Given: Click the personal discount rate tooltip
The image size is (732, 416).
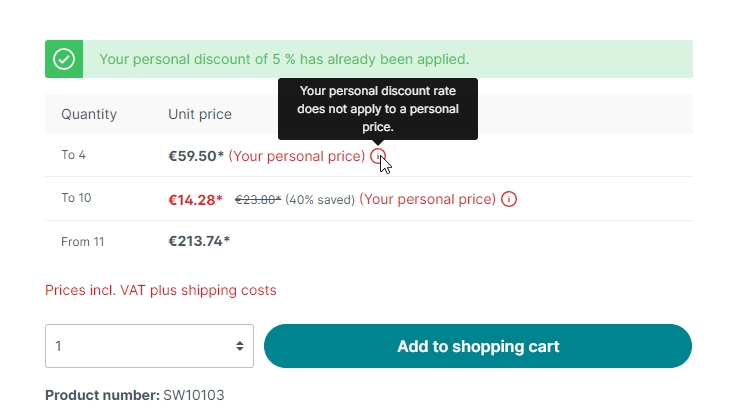Looking at the screenshot, I should (x=377, y=108).
